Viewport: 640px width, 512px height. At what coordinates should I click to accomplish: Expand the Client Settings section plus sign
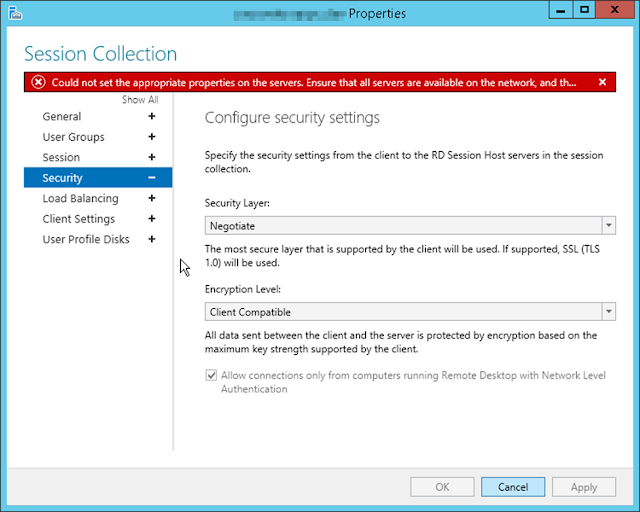click(x=152, y=219)
